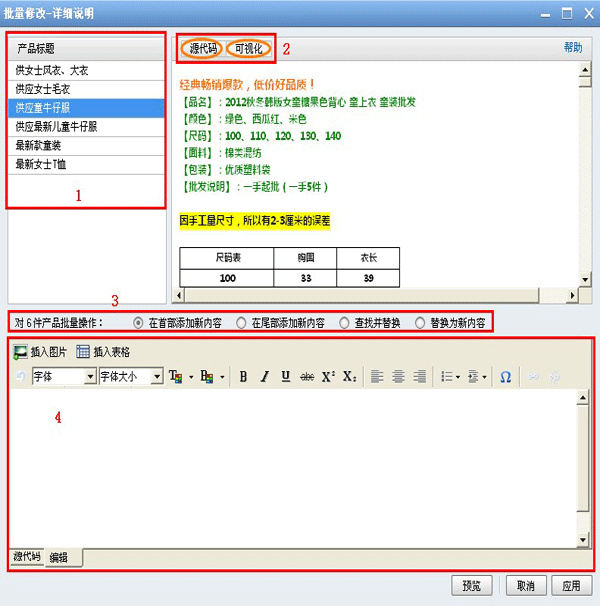
Task: Switch to the 可视化 view tab
Action: [x=249, y=49]
